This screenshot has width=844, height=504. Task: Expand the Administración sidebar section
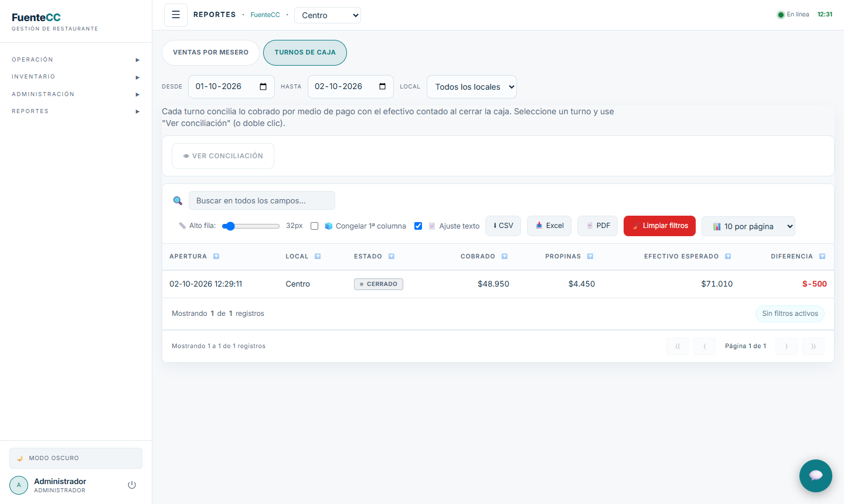click(x=76, y=94)
